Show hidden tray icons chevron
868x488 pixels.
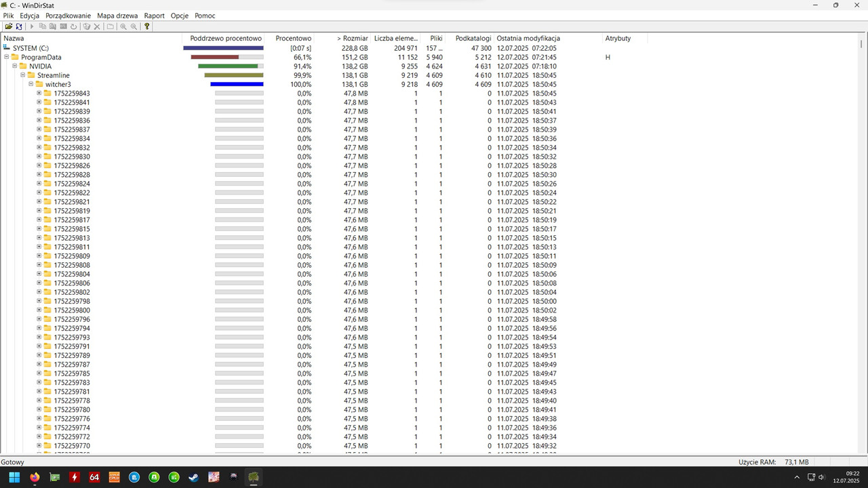point(797,477)
